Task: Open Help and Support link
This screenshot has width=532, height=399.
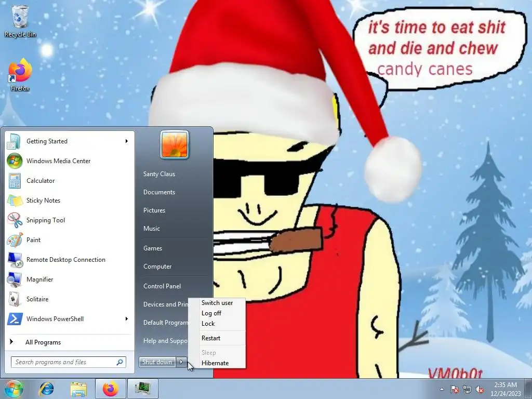Action: tap(165, 341)
